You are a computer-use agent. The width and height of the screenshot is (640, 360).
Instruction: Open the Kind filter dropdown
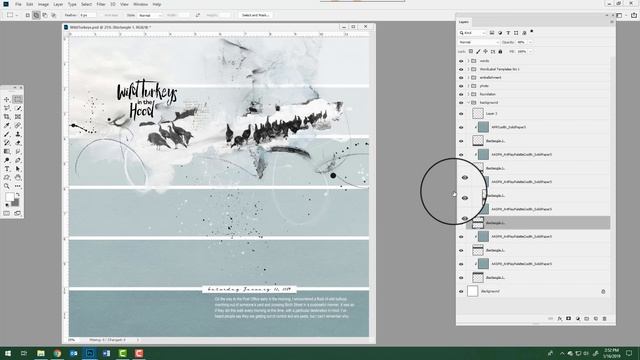[473, 33]
